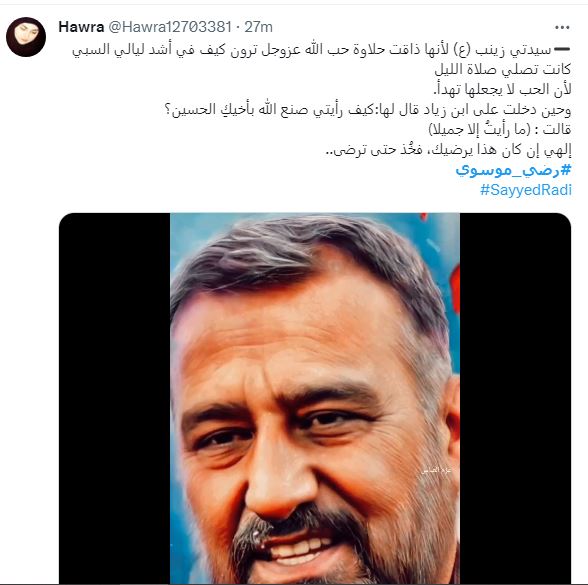Open the #SayyedRadi hashtag
The width and height of the screenshot is (588, 585).
(526, 190)
